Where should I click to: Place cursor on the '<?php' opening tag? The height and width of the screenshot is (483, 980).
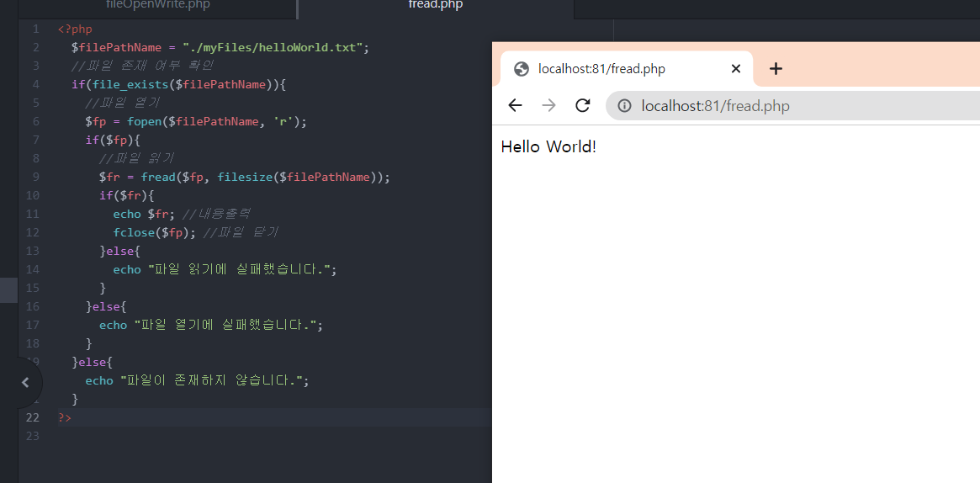pos(75,29)
